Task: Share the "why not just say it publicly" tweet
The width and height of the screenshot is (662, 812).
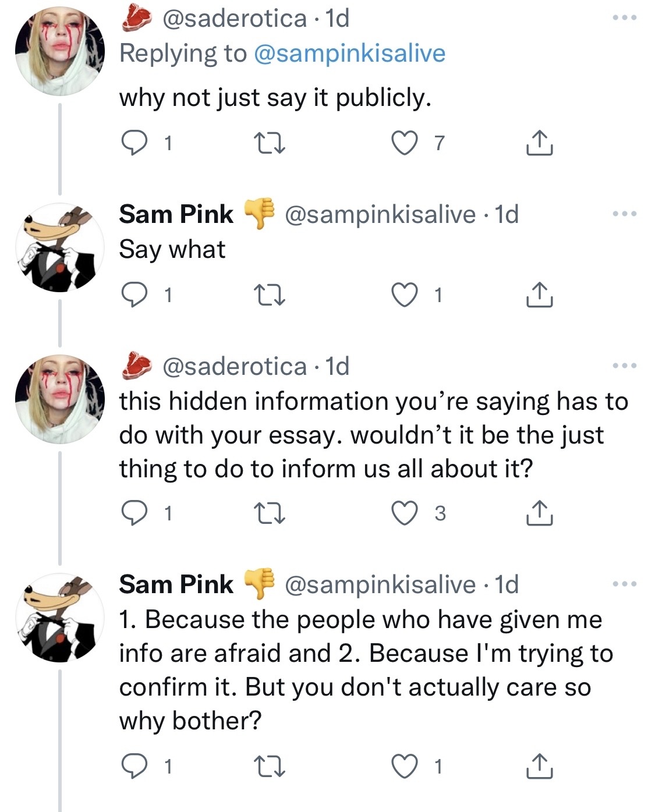Action: click(539, 143)
